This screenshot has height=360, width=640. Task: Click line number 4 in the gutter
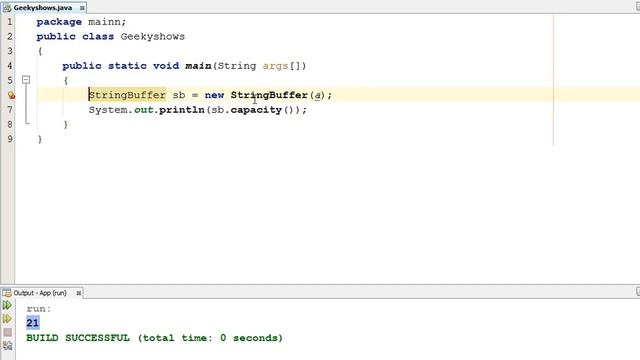pos(10,66)
